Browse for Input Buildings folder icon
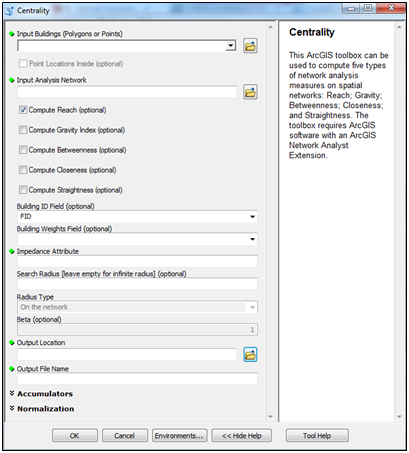The width and height of the screenshot is (409, 453). coord(250,46)
